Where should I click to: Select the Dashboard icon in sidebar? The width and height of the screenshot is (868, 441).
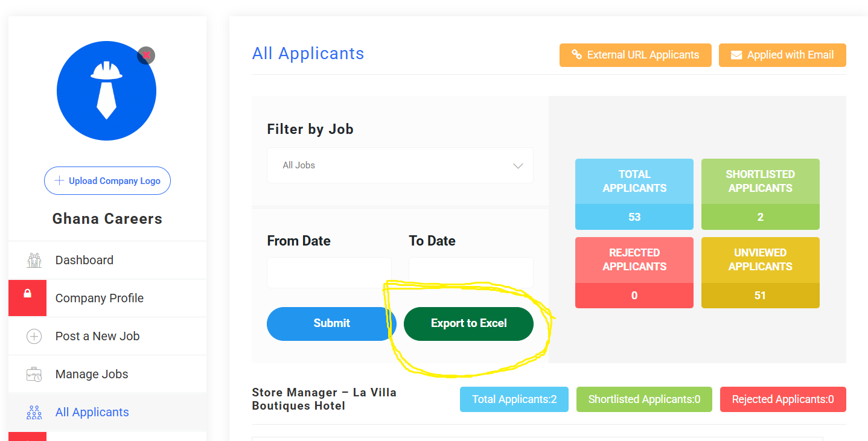[x=34, y=259]
